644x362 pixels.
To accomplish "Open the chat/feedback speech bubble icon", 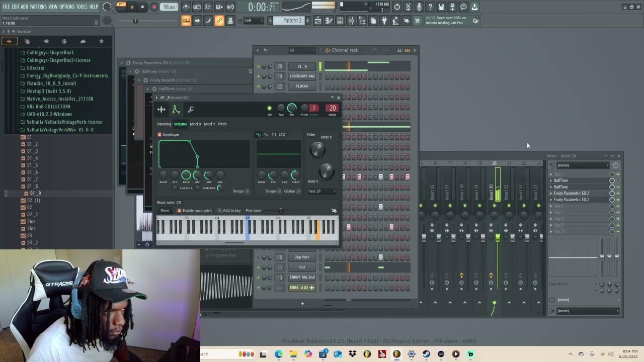I will pos(463,7).
